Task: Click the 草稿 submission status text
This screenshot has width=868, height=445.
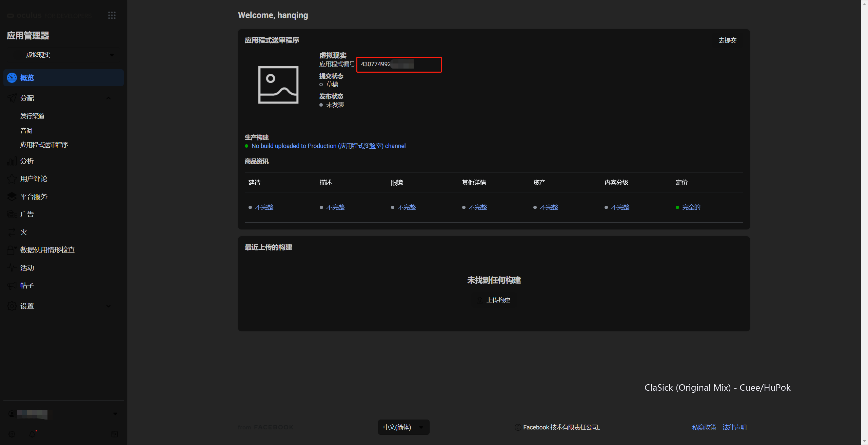Action: click(332, 85)
